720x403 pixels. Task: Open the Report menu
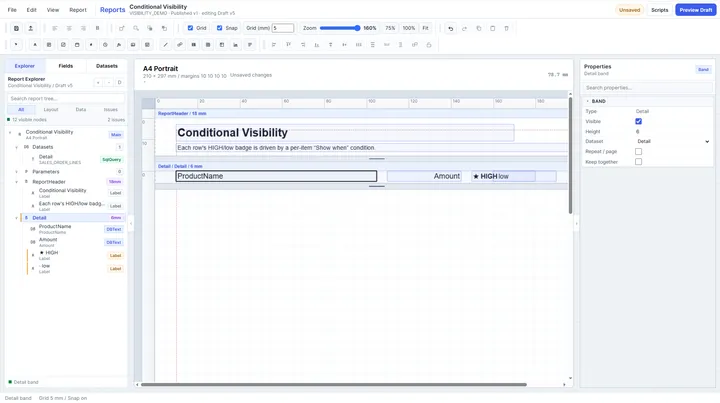[x=78, y=10]
